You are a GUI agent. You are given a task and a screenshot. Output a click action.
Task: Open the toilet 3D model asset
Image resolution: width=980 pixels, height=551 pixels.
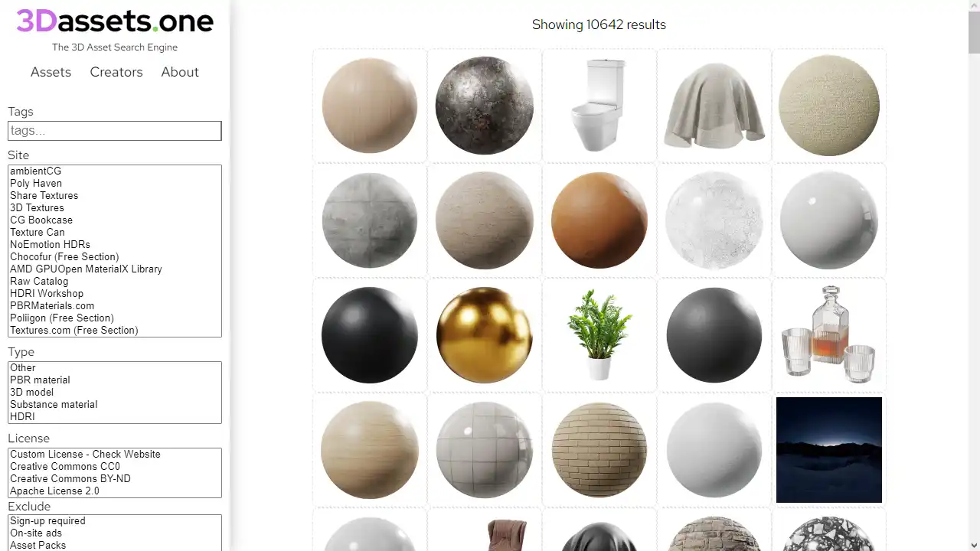pos(599,105)
